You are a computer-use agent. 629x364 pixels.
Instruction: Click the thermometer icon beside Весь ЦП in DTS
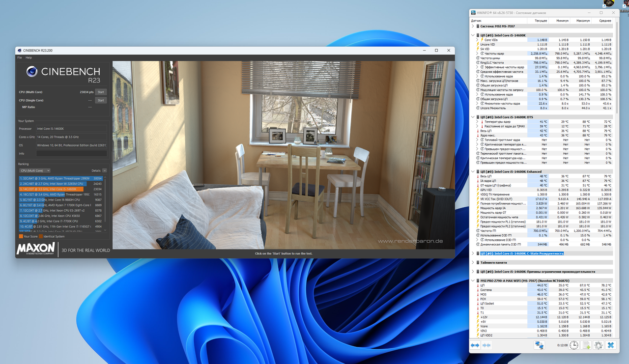[478, 131]
